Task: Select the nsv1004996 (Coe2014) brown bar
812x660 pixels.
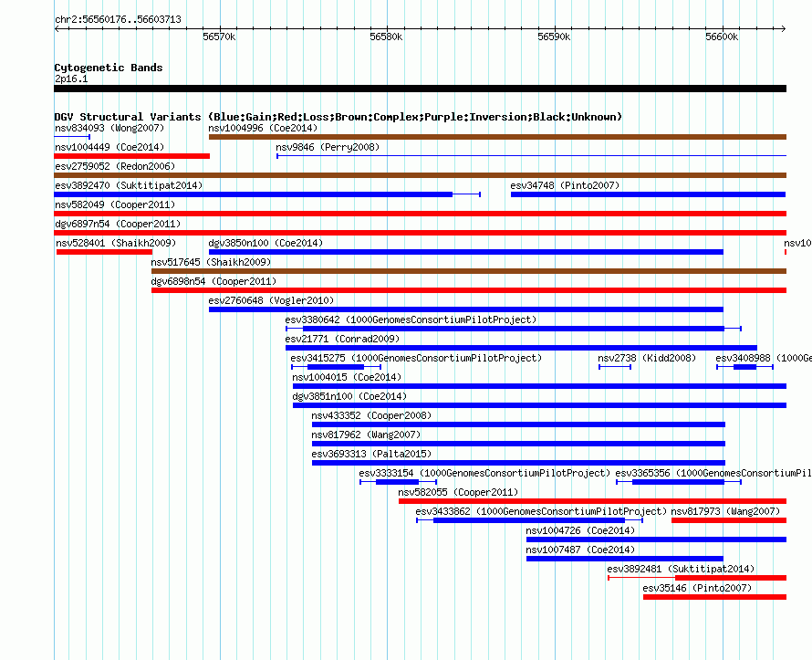Action: pyautogui.click(x=497, y=137)
